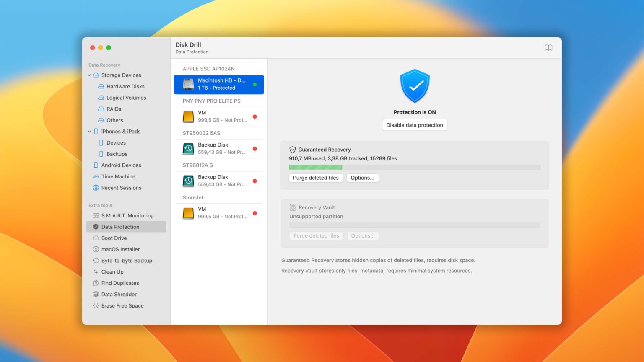Screen dimensions: 644x362
Task: Collapse the iPhones & iPads section
Action: click(89, 131)
